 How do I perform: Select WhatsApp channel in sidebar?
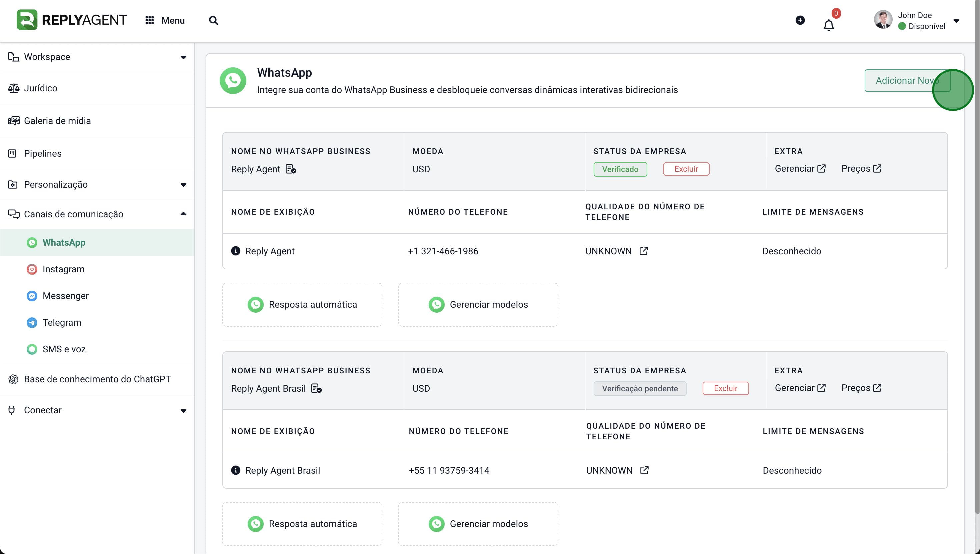pos(97,242)
